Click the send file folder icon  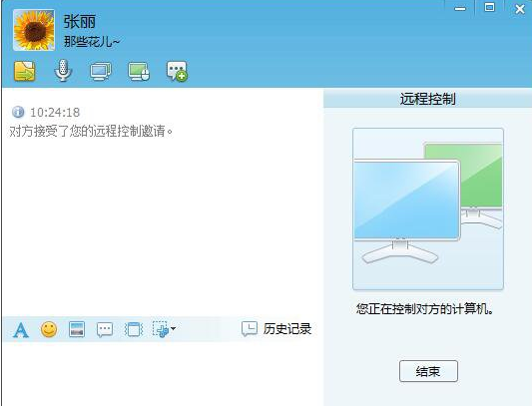coord(24,71)
